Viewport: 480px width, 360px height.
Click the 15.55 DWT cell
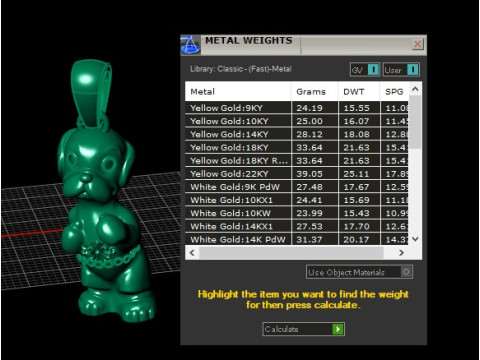pyautogui.click(x=359, y=108)
